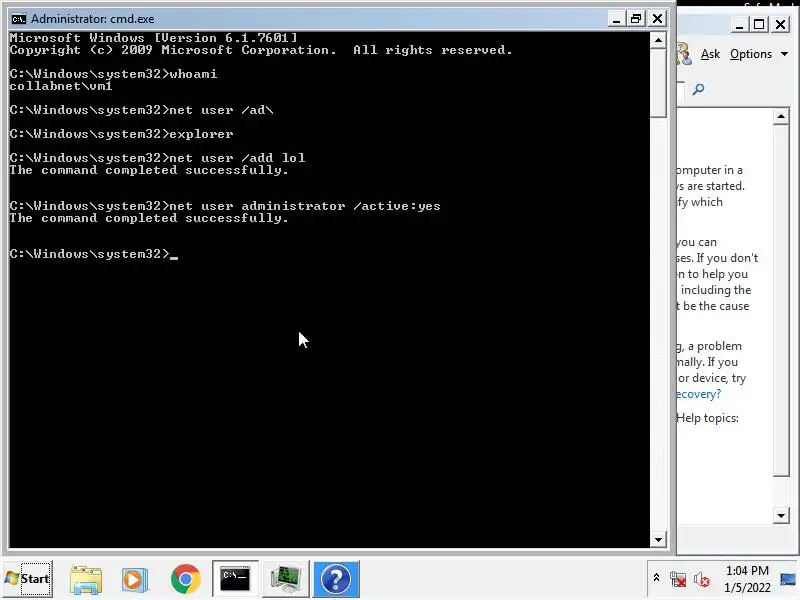
Task: Show hidden system tray icons
Action: tap(657, 578)
